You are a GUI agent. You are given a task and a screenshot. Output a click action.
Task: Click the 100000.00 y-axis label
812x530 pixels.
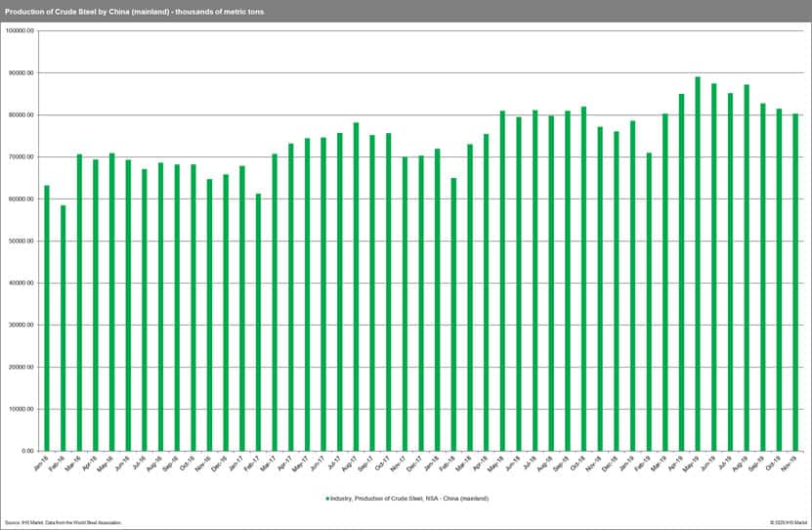(x=21, y=31)
